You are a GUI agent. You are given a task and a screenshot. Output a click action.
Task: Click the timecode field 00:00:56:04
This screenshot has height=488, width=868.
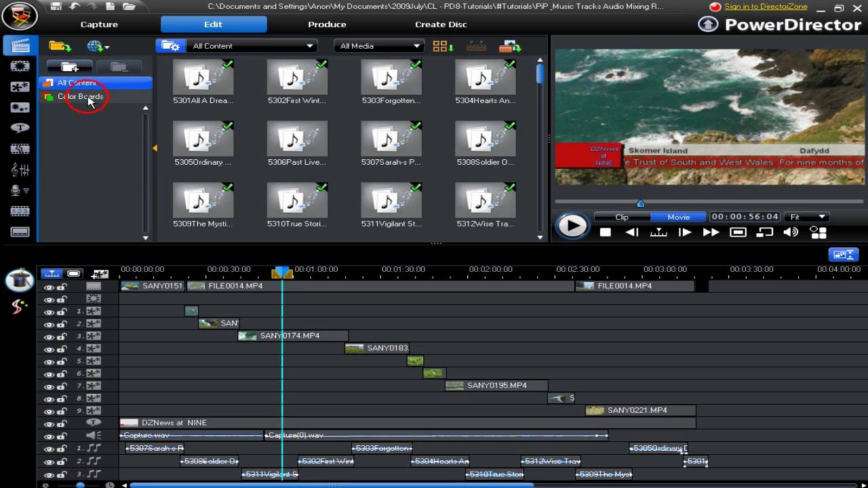click(x=745, y=217)
